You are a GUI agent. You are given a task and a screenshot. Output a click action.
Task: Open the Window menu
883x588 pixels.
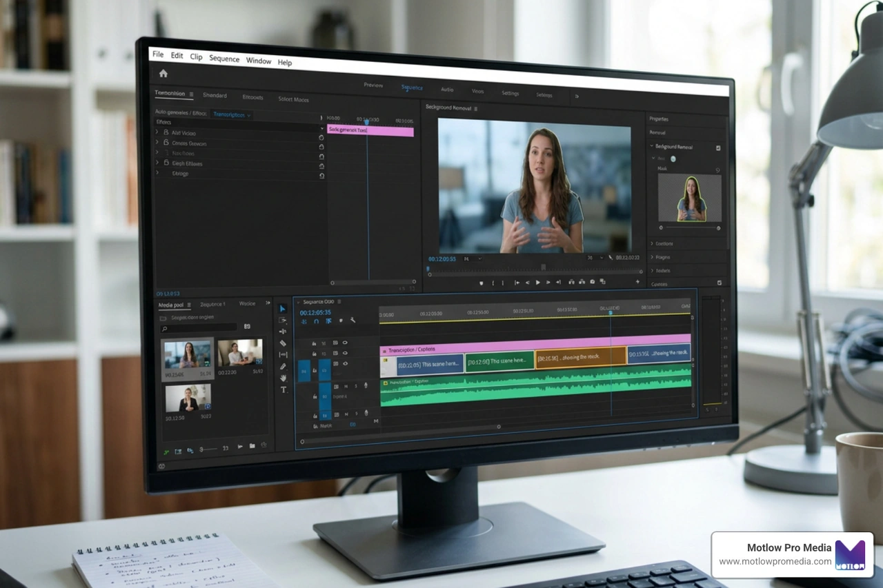pos(259,61)
